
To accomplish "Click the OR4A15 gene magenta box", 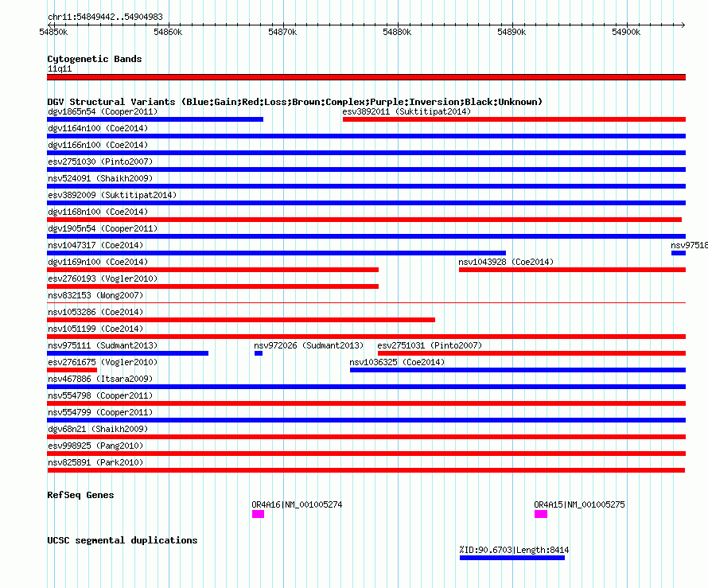I will point(541,514).
